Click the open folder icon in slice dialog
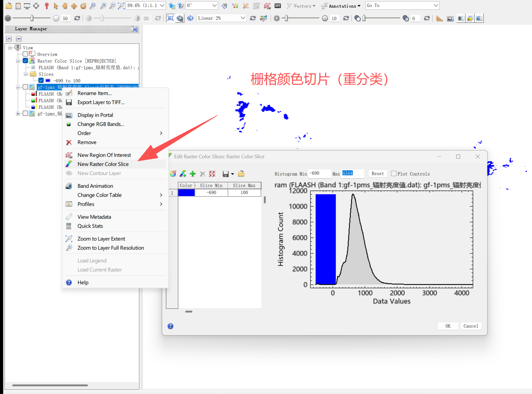The height and width of the screenshot is (394, 532). pos(241,174)
